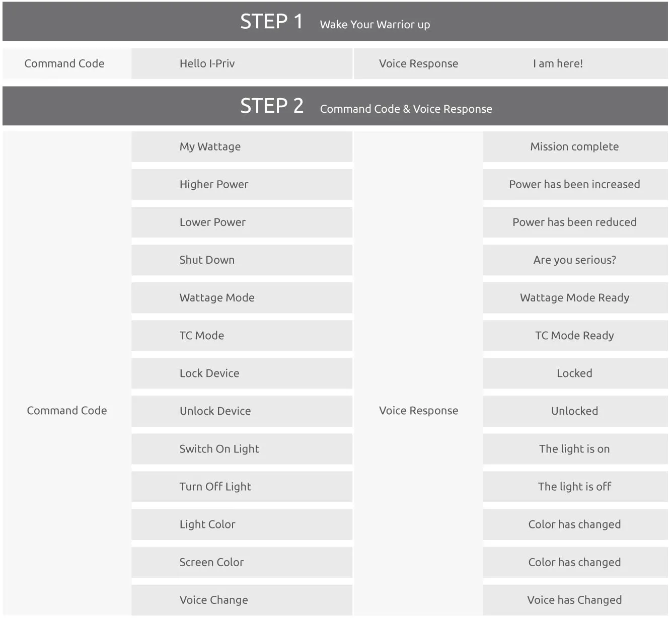Click the "Mission complete" response cell
The width and height of the screenshot is (672, 619).
click(x=575, y=147)
